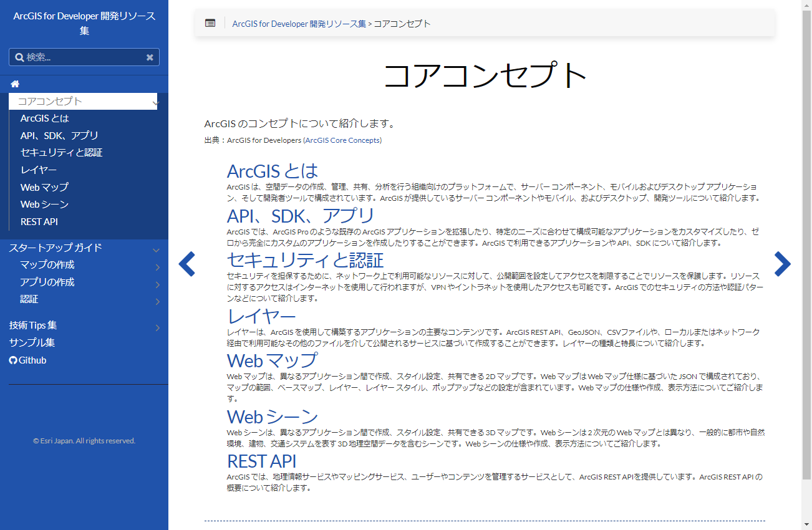Image resolution: width=812 pixels, height=530 pixels.
Task: Clear the search box with the X icon
Action: coord(150,57)
